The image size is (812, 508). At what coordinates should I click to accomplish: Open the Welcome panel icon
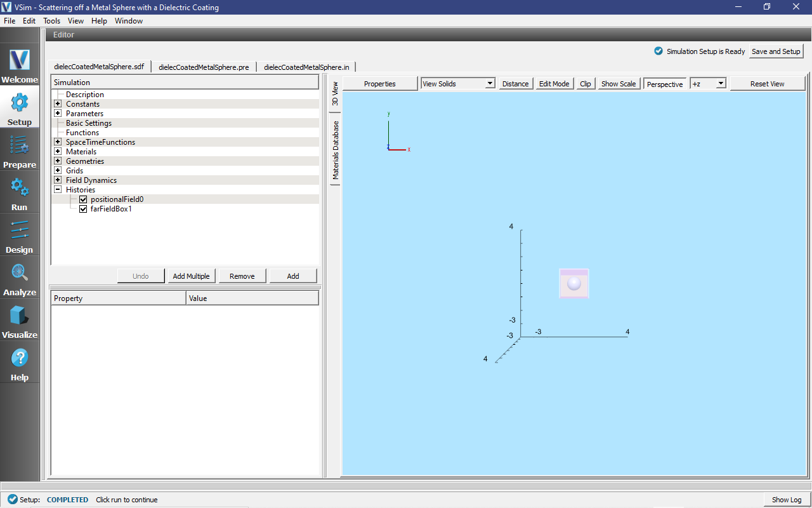(x=19, y=60)
